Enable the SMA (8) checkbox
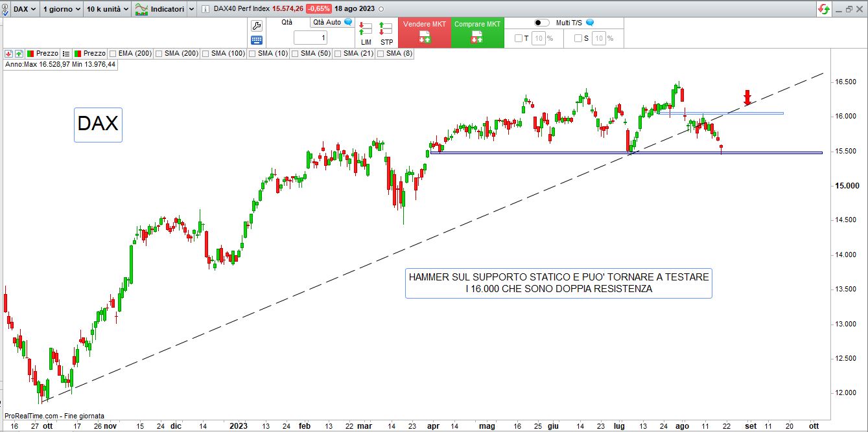The image size is (868, 432). click(x=381, y=54)
